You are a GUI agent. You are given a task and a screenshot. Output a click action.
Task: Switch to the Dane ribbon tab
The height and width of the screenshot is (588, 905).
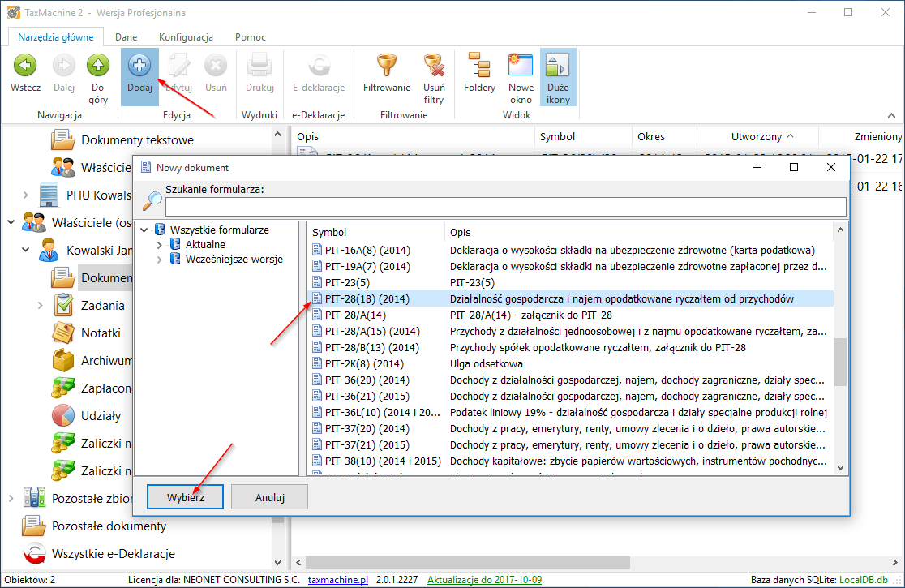tap(126, 37)
